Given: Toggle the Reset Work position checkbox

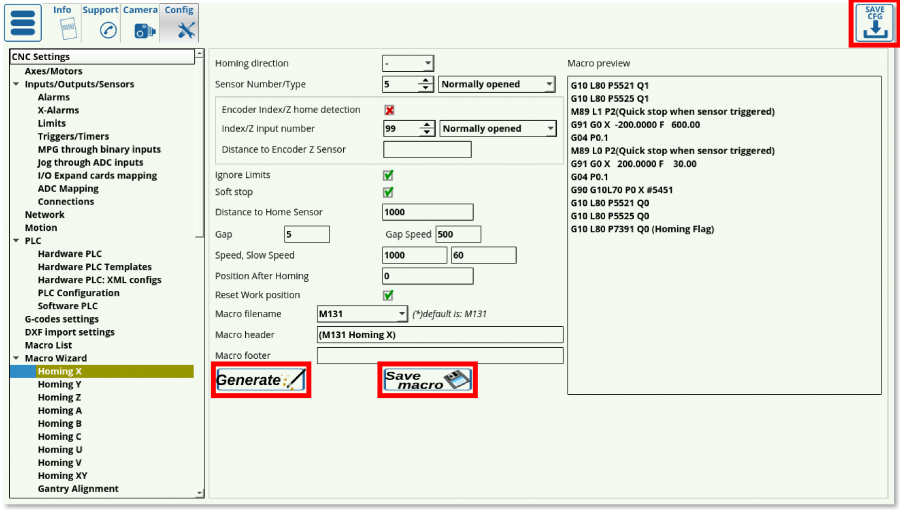Looking at the screenshot, I should 388,295.
